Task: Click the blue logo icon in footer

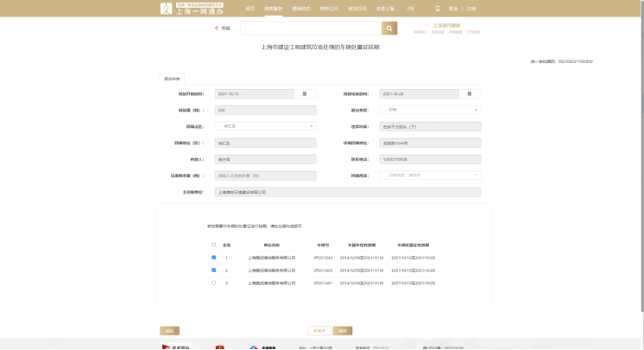Action: [254, 348]
